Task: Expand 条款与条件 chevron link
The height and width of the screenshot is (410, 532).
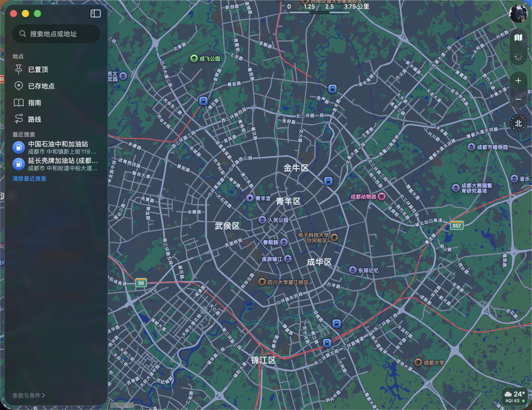Action: click(x=29, y=395)
